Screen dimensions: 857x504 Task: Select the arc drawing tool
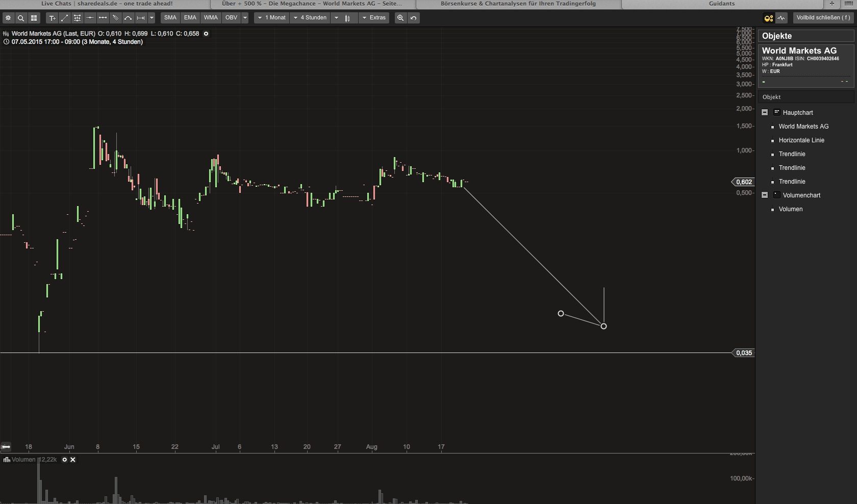click(128, 18)
